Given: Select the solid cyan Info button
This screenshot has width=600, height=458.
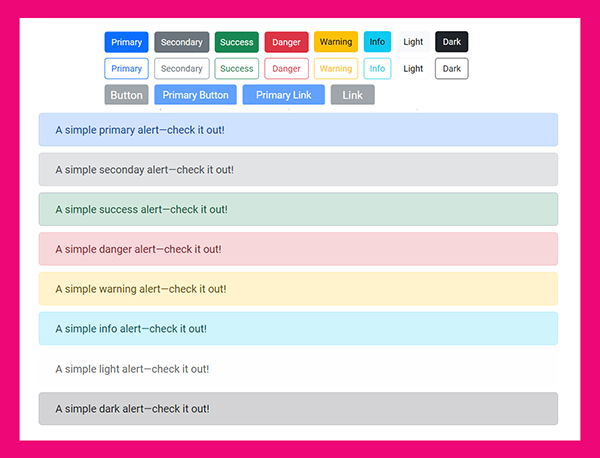Looking at the screenshot, I should pyautogui.click(x=377, y=42).
